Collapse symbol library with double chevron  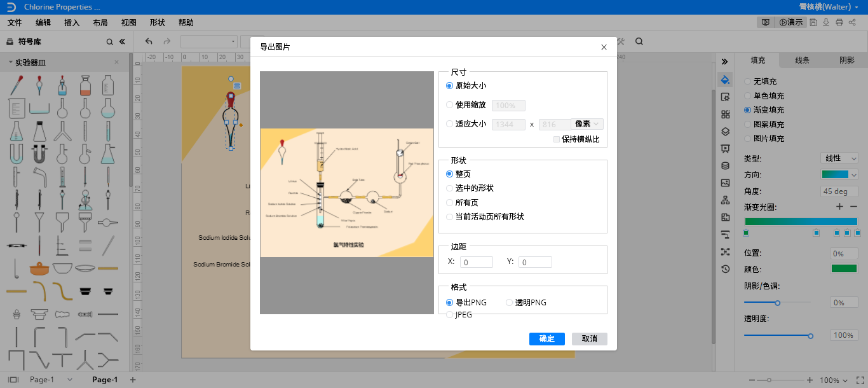coord(122,42)
